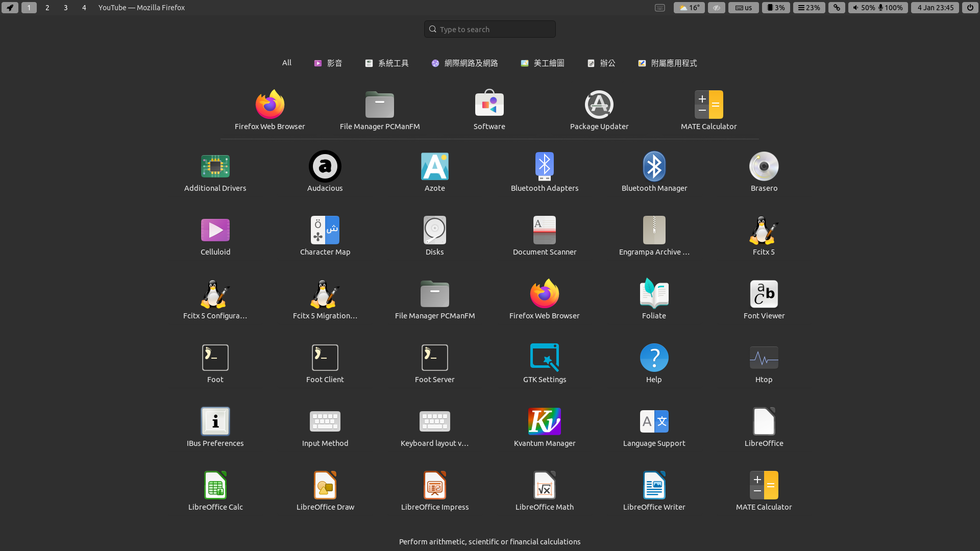Switch to workspace 3
This screenshot has height=551, width=980.
(x=66, y=8)
